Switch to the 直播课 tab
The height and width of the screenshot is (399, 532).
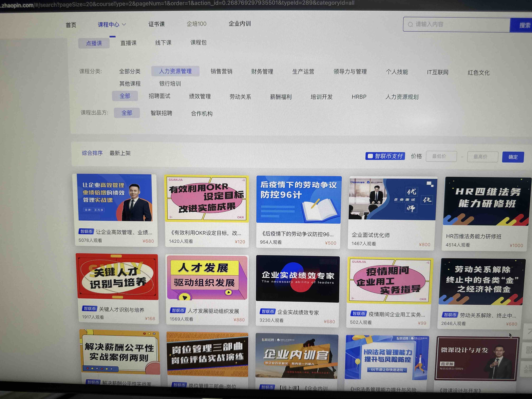tap(128, 43)
